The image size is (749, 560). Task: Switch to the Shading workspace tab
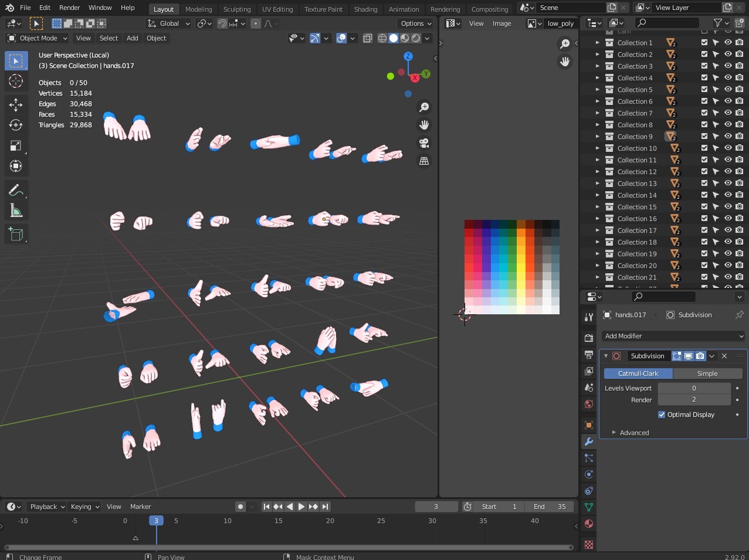coord(365,9)
